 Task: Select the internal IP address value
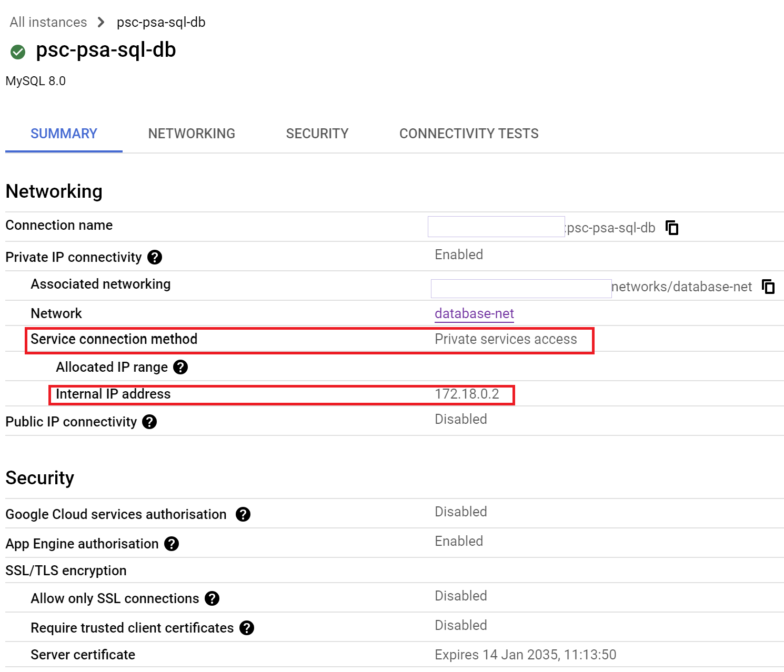coord(467,393)
